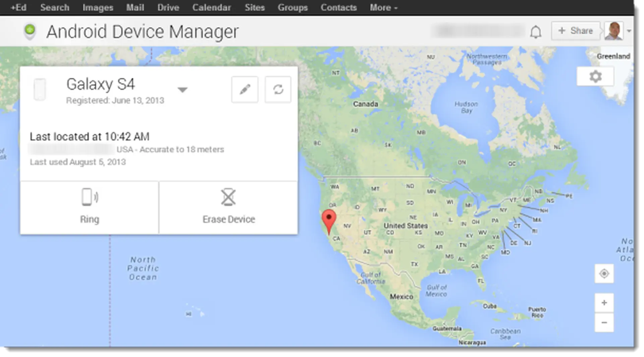Image resolution: width=644 pixels, height=357 pixels.
Task: Click Caribbean Sea map label
Action: coord(505,334)
